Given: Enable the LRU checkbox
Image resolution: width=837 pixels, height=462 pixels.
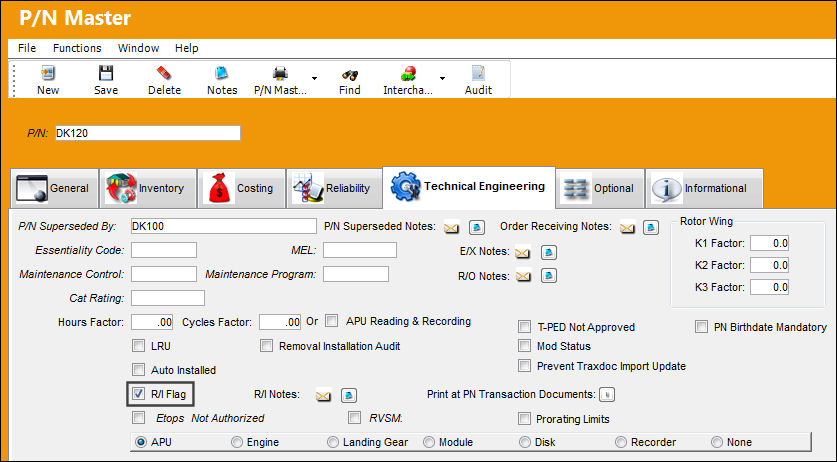Looking at the screenshot, I should [x=138, y=346].
